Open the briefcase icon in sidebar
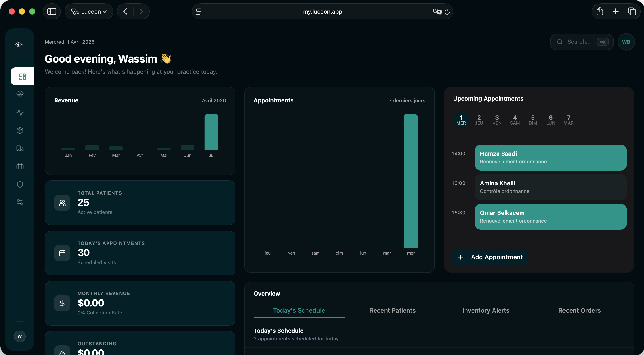This screenshot has width=644, height=355. [20, 166]
